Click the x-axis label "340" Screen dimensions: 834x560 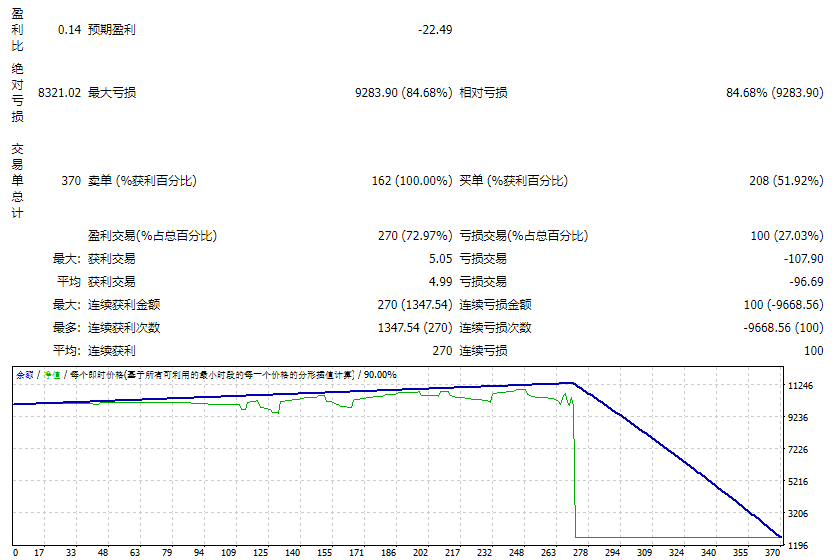[708, 553]
